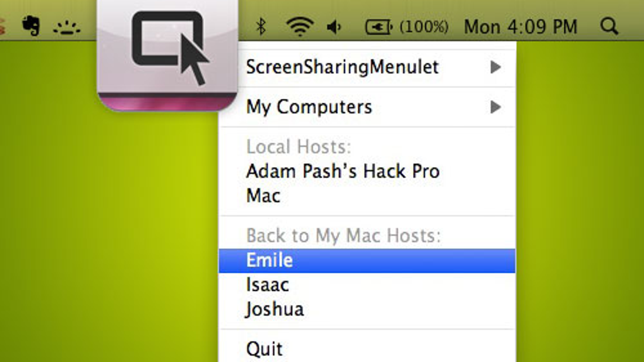This screenshot has height=362, width=644.
Task: Open the ScreenSharingMenulet app icon
Action: pos(167,54)
